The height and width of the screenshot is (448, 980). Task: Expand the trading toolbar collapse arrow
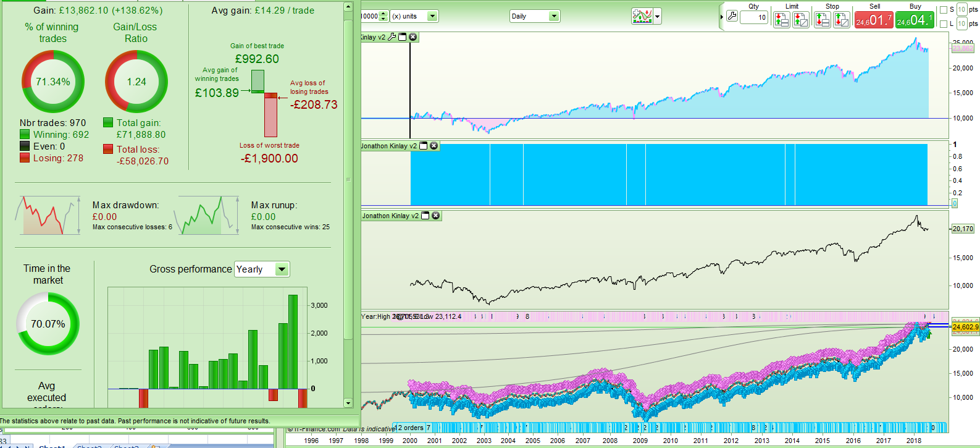(x=721, y=17)
